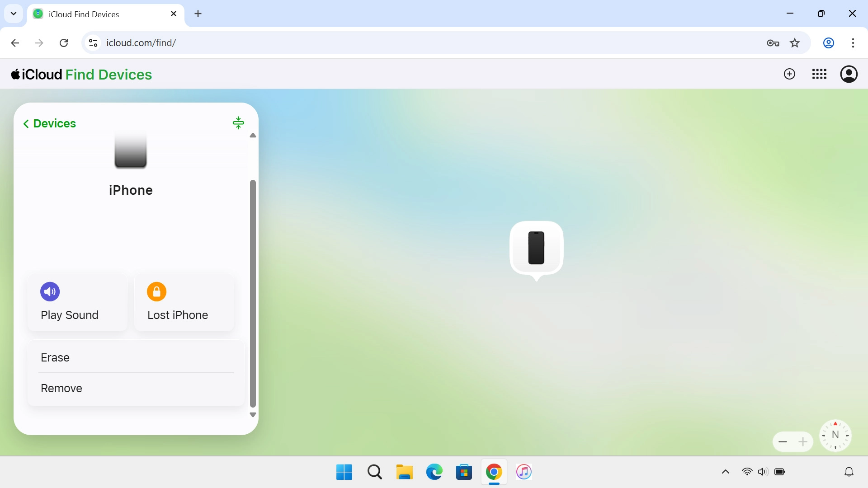Zoom in the map with the plus button
Image resolution: width=868 pixels, height=488 pixels.
pyautogui.click(x=803, y=442)
